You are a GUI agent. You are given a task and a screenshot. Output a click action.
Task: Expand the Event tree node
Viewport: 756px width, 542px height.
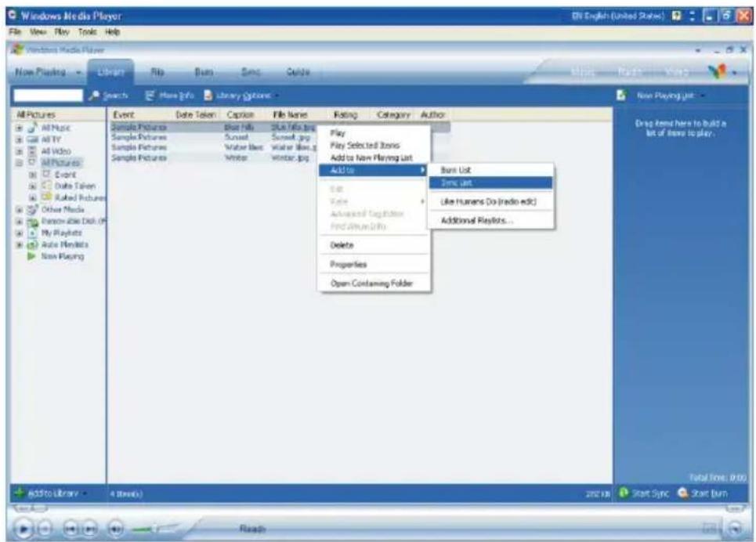tap(33, 175)
